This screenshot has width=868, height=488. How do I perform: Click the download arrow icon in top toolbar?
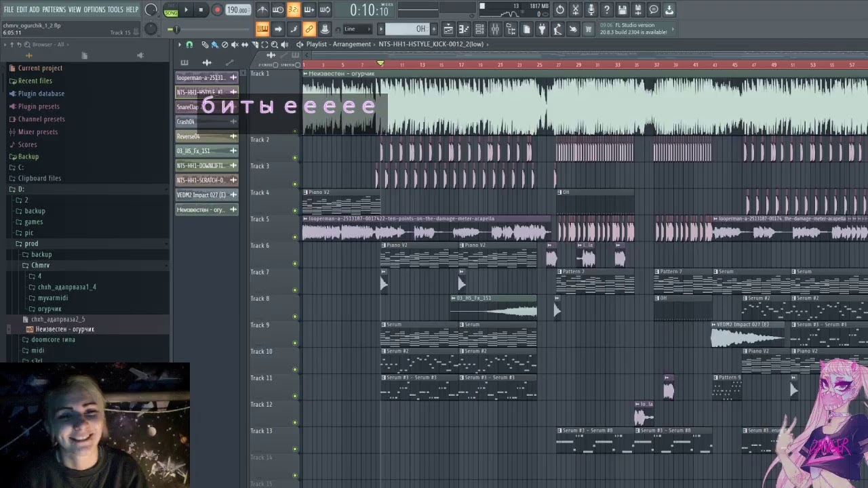pyautogui.click(x=669, y=9)
